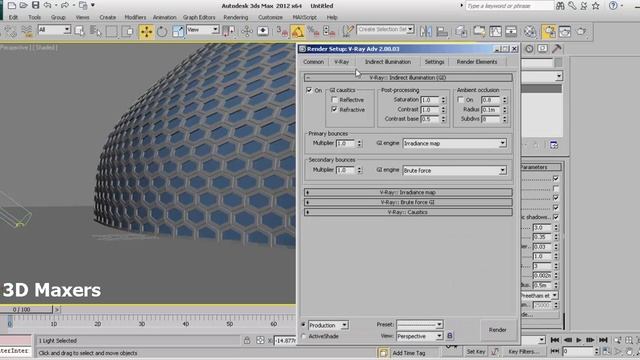640x360 pixels.
Task: Open Edit Named Selection Sets
Action: [x=348, y=31]
